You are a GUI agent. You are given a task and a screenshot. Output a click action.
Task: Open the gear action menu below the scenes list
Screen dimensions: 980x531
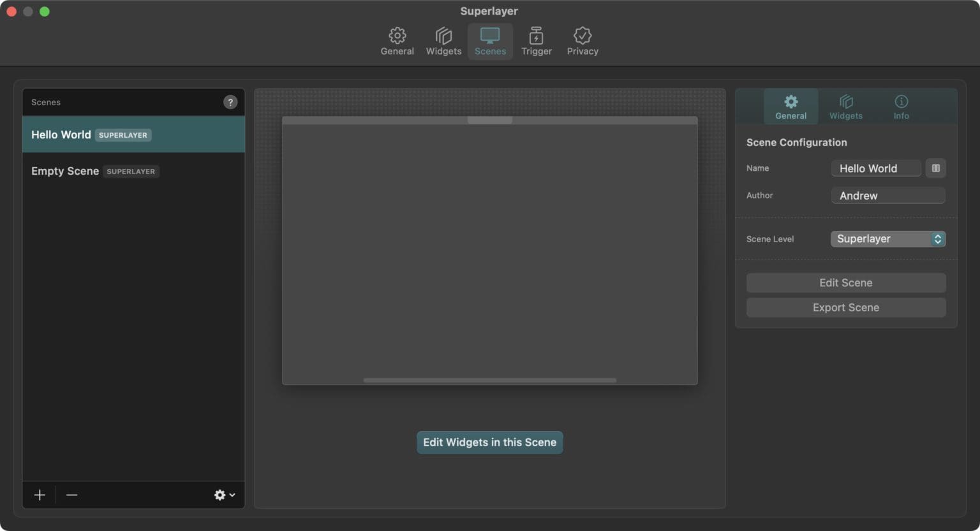tap(219, 495)
